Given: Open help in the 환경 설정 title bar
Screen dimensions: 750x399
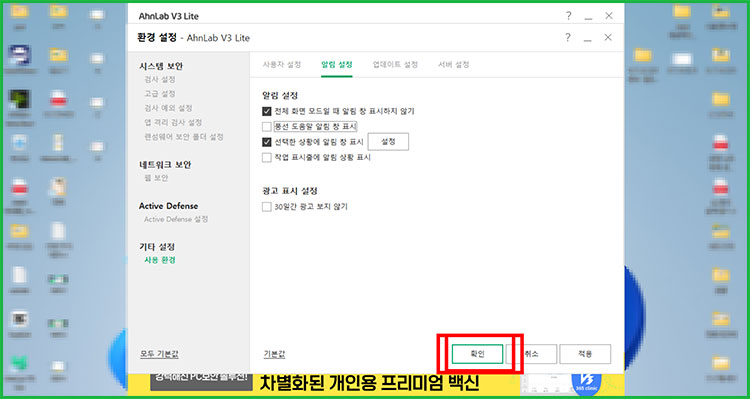Looking at the screenshot, I should pyautogui.click(x=568, y=37).
